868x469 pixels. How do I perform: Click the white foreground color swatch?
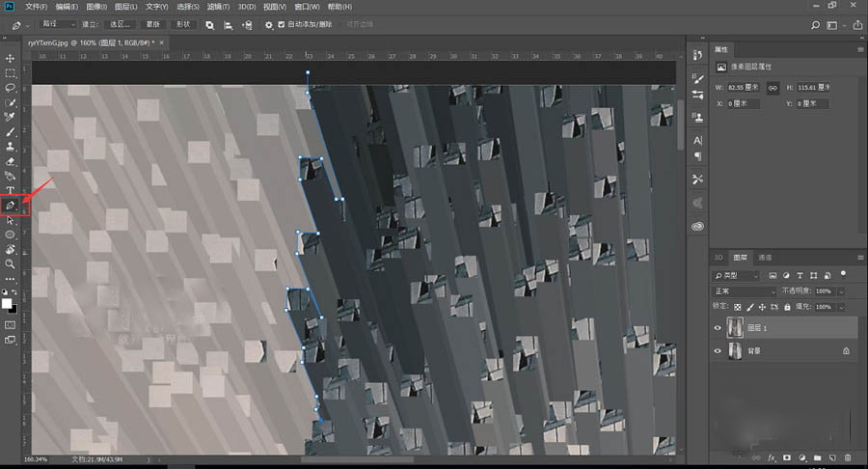[8, 303]
